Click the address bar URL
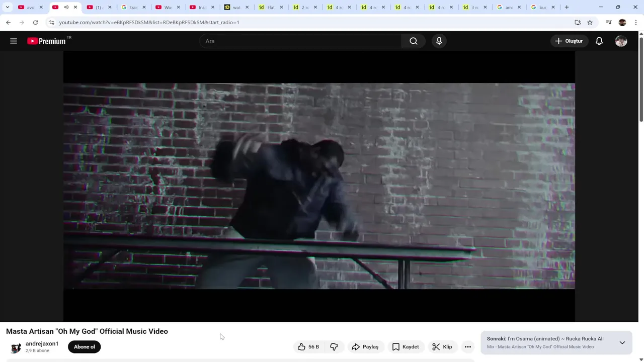 point(149,22)
